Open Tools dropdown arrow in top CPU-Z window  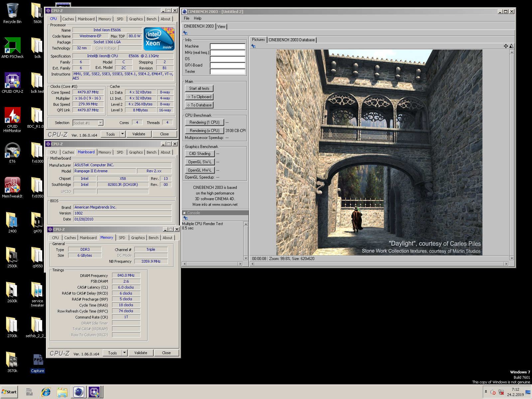click(123, 134)
